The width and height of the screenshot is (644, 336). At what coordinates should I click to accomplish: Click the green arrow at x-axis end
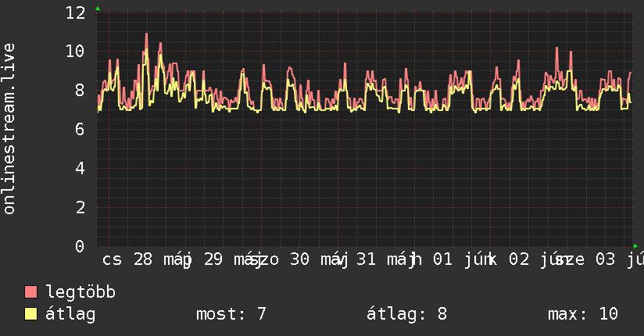(635, 246)
